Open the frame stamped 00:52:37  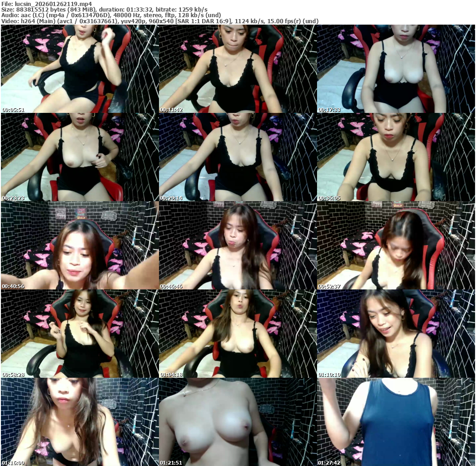(x=396, y=245)
